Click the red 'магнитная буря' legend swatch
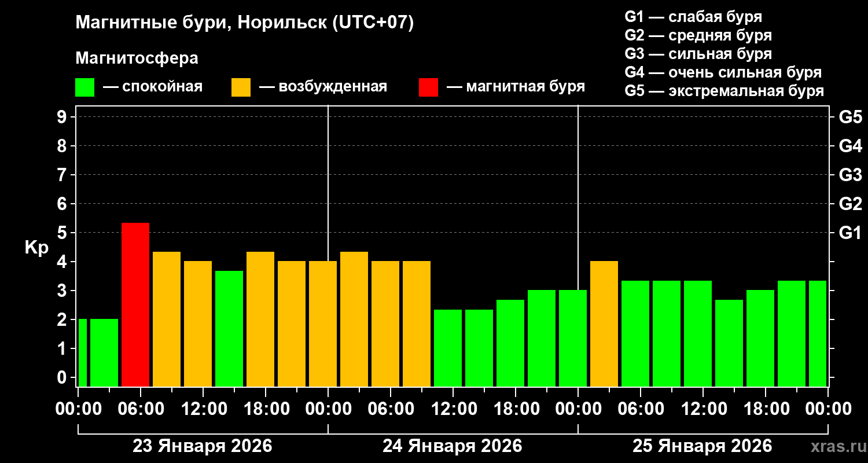 pyautogui.click(x=428, y=87)
